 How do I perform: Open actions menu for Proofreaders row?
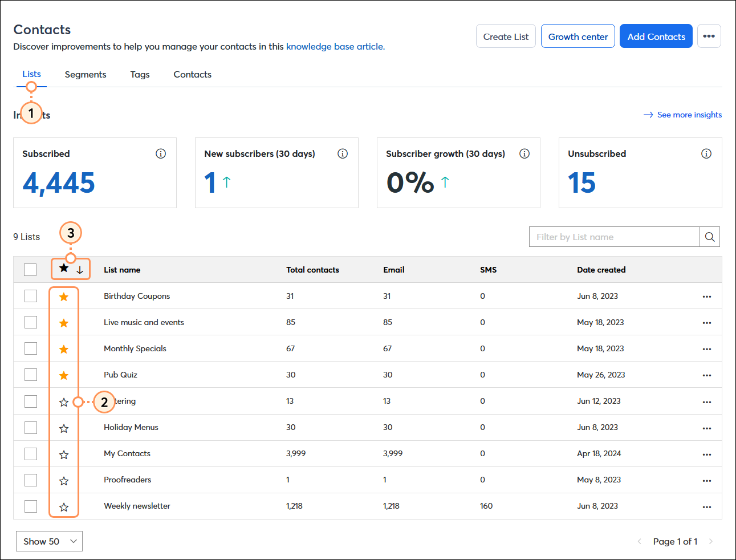point(707,481)
